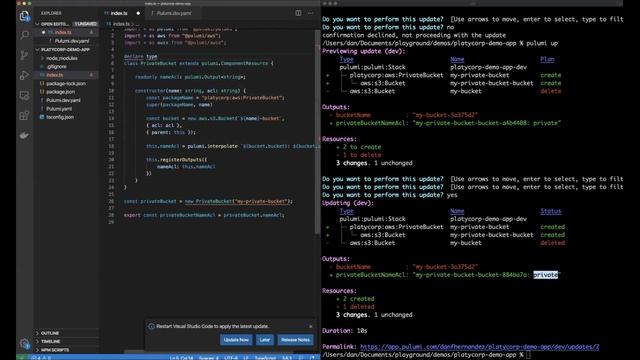Click the editor vertical scrollbar
This screenshot has height=360, width=640.
(318, 131)
